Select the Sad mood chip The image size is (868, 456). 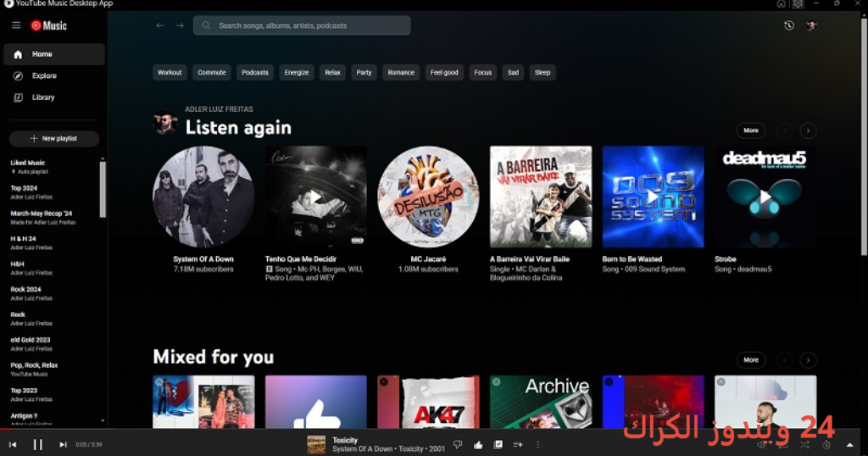(x=513, y=73)
